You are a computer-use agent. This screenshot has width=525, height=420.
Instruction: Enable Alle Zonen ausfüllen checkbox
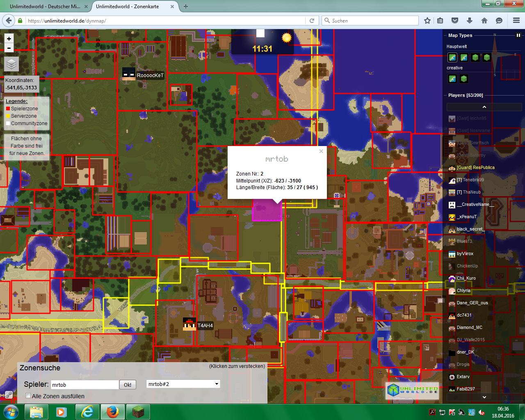tap(28, 396)
